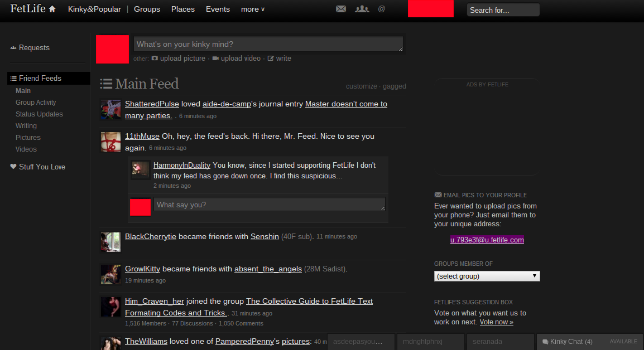Viewport: 644px width, 350px height.
Task: Open TheWilliams' profile link
Action: click(x=146, y=342)
